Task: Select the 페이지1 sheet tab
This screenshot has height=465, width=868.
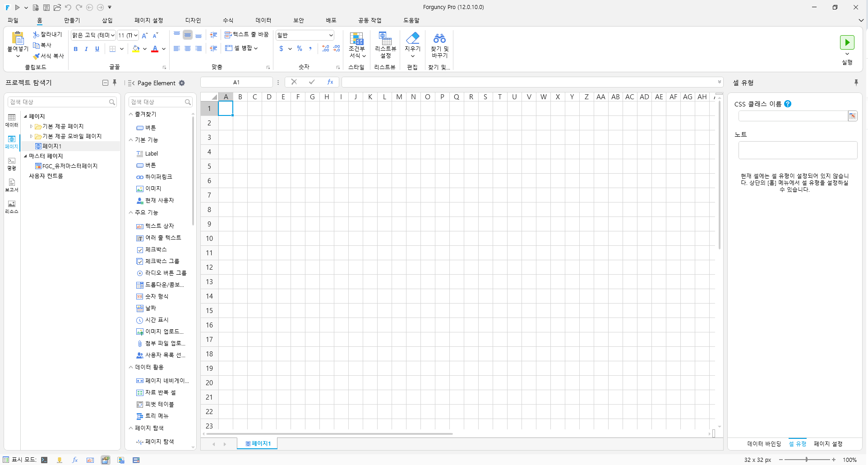Action: point(258,444)
